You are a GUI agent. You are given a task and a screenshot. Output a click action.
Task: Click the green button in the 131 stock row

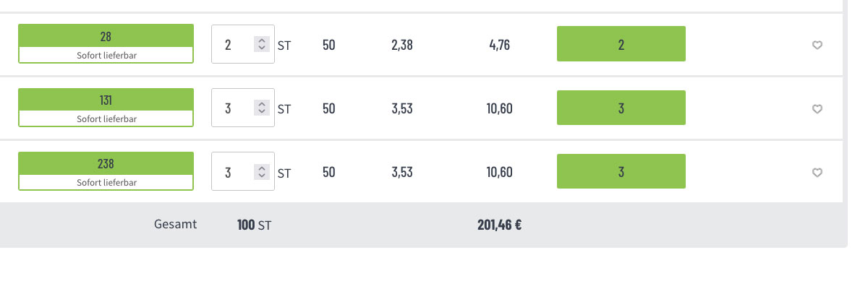tap(621, 108)
